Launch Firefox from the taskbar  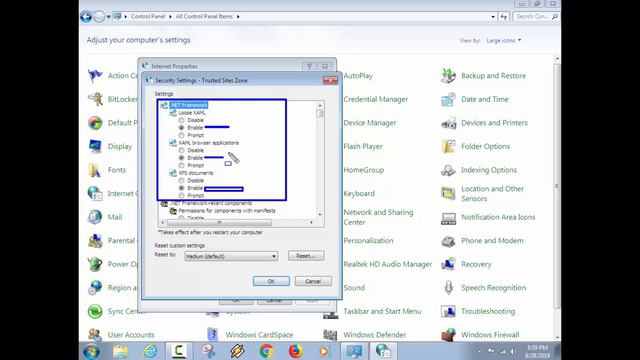click(296, 351)
